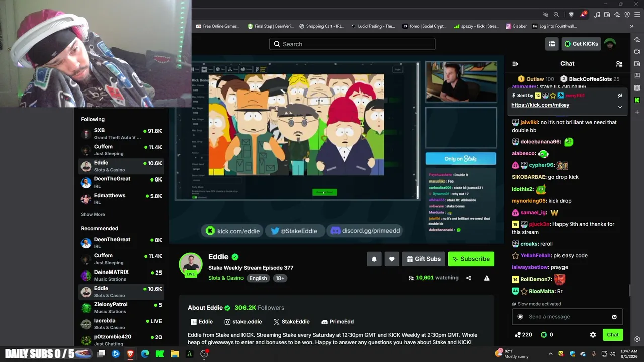Image resolution: width=644 pixels, height=362 pixels.
Task: Open lacroixla in Recommended list
Action: [121, 324]
